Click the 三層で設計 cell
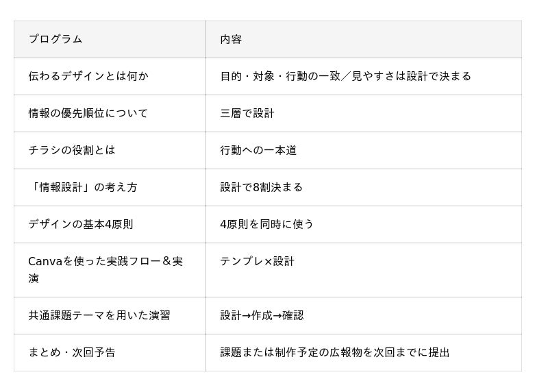Image resolution: width=548 pixels, height=392 pixels. pos(247,114)
